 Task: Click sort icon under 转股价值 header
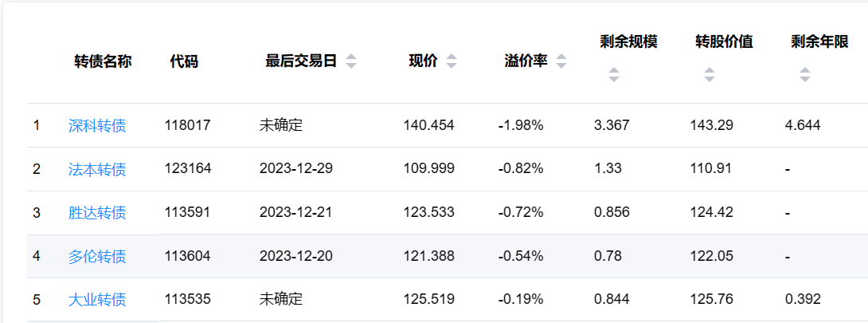pos(709,76)
